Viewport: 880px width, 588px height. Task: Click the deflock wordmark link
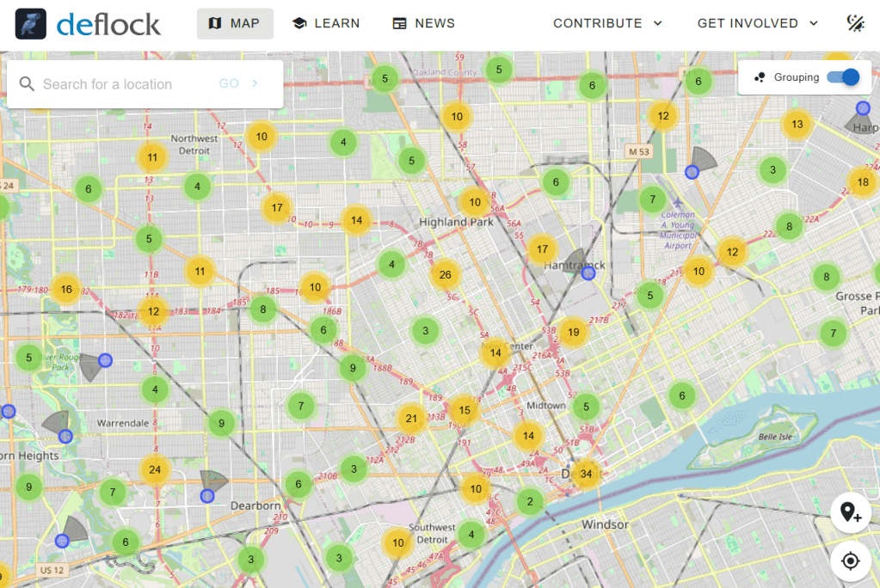pos(108,24)
